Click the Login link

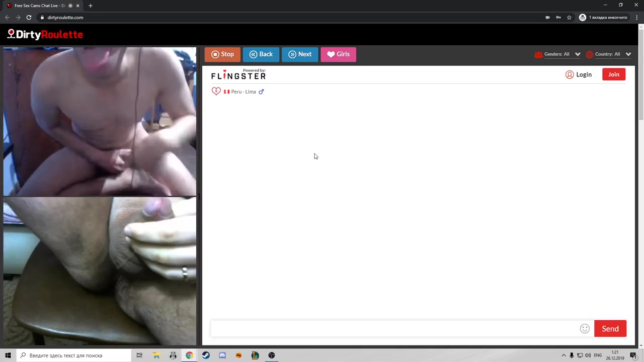pyautogui.click(x=579, y=74)
